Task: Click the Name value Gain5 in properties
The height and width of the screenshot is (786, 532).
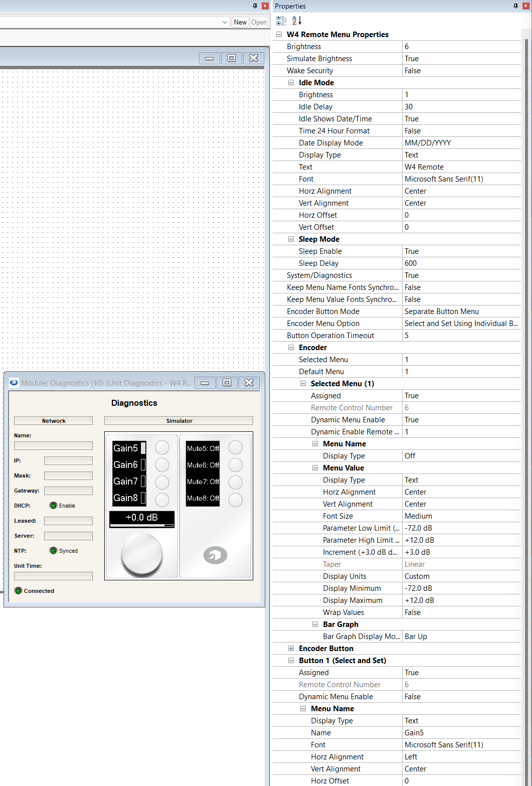Action: coord(461,733)
